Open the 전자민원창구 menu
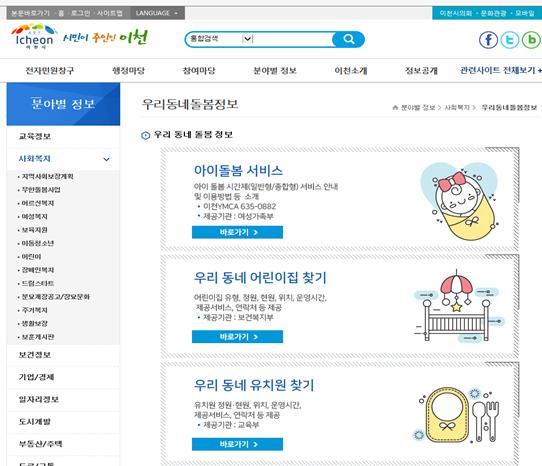 pos(49,71)
